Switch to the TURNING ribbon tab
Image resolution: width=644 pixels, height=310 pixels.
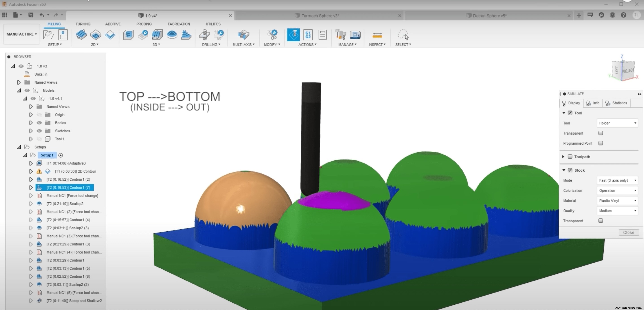pos(83,24)
